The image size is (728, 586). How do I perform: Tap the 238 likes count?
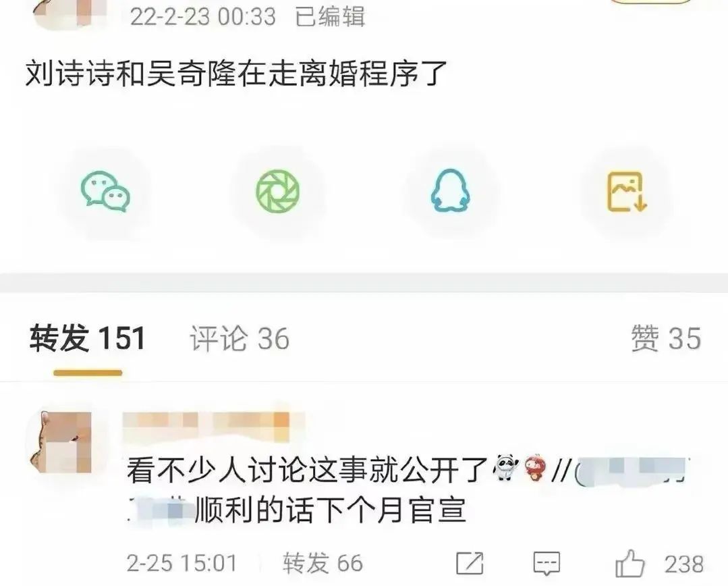click(x=684, y=564)
